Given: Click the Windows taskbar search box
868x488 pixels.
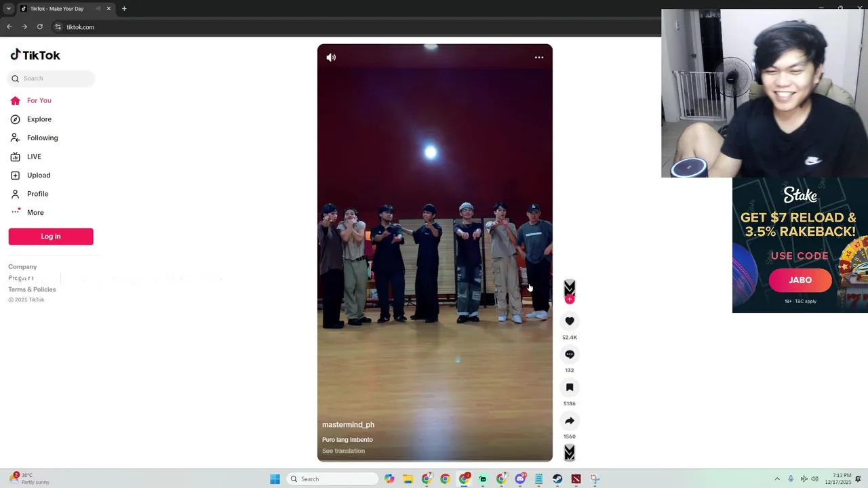Looking at the screenshot, I should pos(332,479).
